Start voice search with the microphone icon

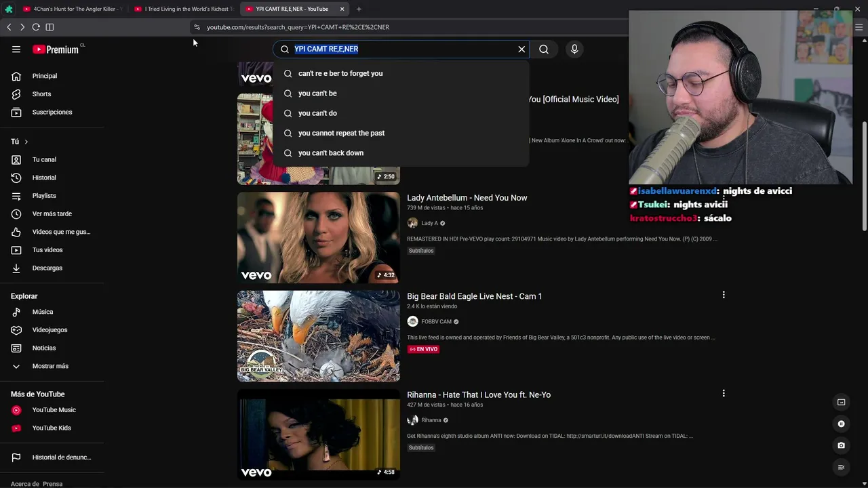coord(574,49)
